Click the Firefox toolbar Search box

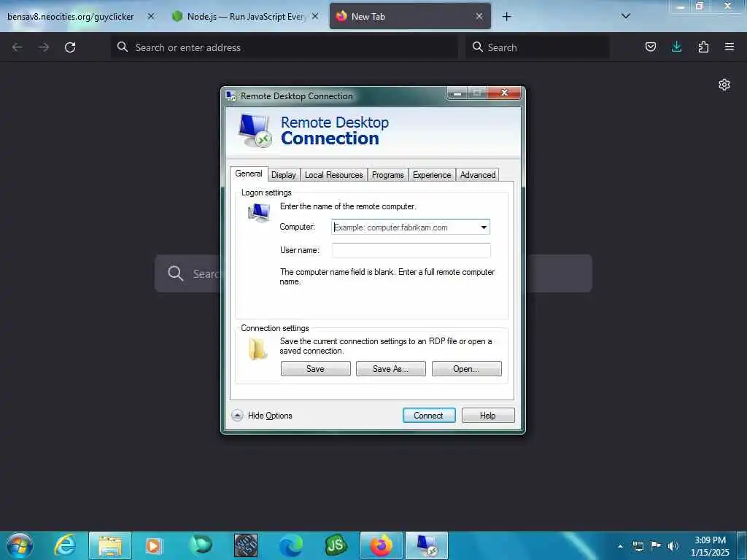(x=538, y=47)
